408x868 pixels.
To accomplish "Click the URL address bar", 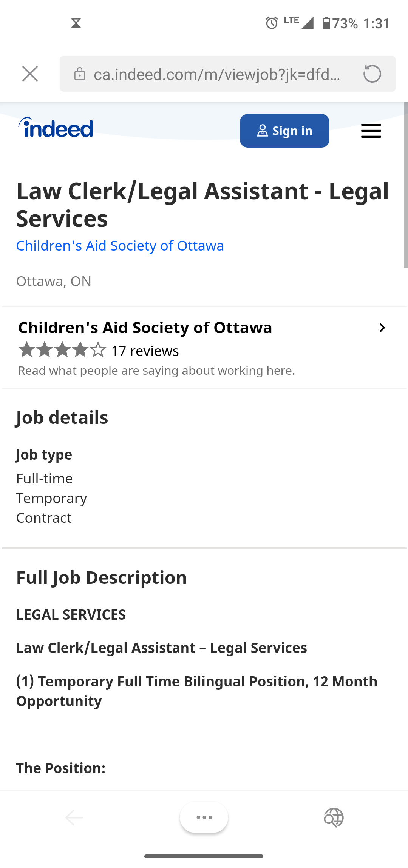I will (217, 74).
